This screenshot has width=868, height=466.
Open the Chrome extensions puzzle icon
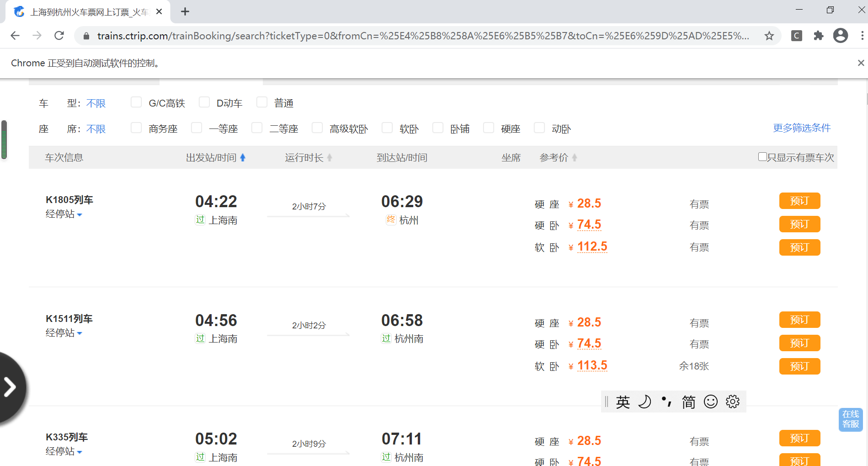tap(819, 36)
